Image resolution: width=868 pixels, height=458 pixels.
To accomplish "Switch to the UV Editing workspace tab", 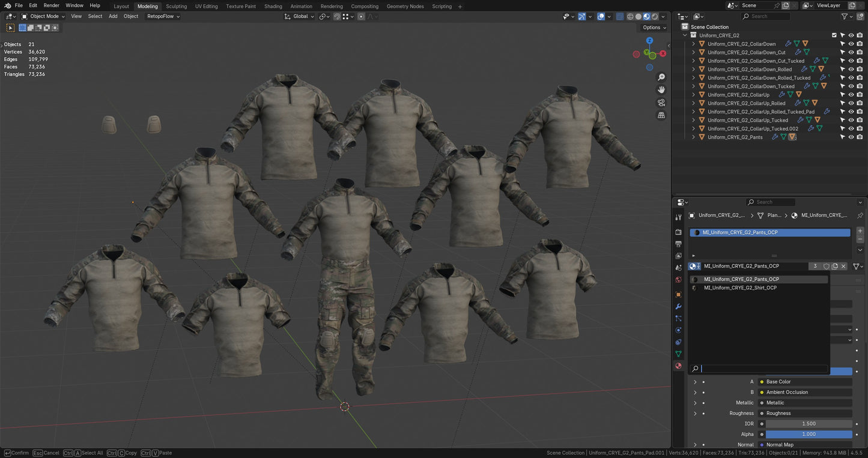I will (206, 6).
